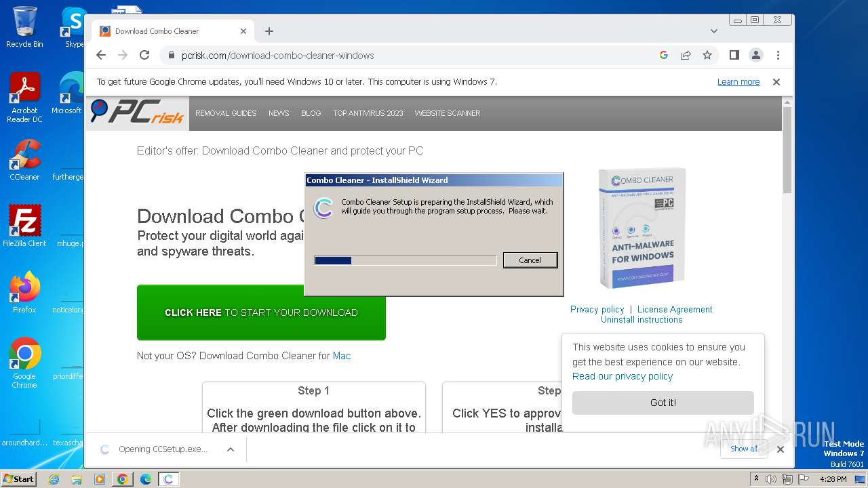Viewport: 868px width, 488px height.
Task: Bookmark this page with the star
Action: [x=707, y=55]
